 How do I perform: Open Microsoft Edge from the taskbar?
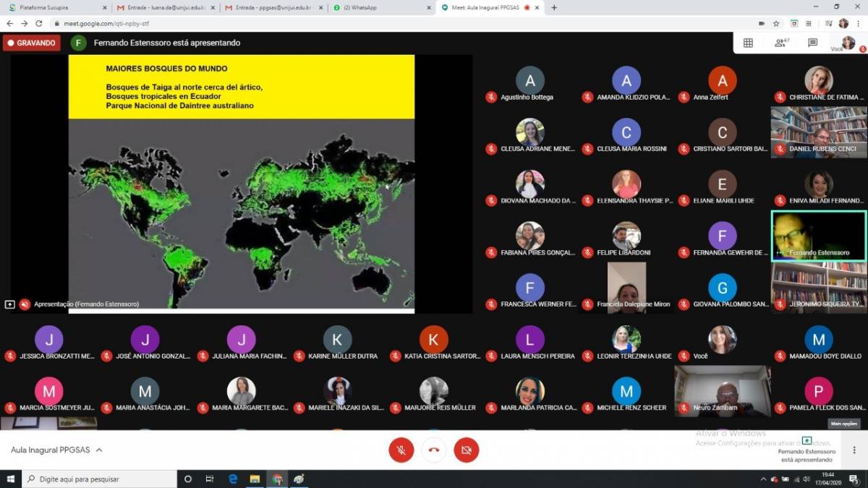point(233,479)
